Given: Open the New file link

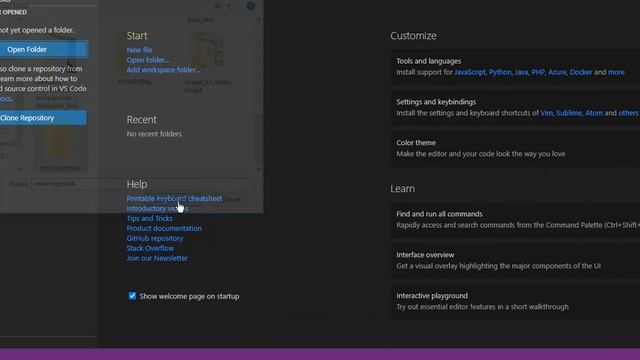Looking at the screenshot, I should 139,50.
